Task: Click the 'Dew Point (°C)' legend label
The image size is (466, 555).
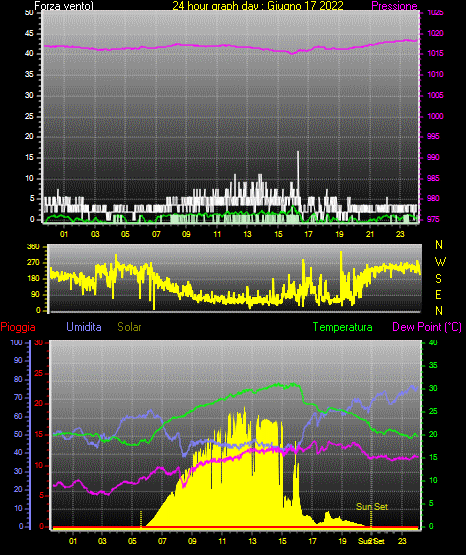Action: tap(427, 327)
